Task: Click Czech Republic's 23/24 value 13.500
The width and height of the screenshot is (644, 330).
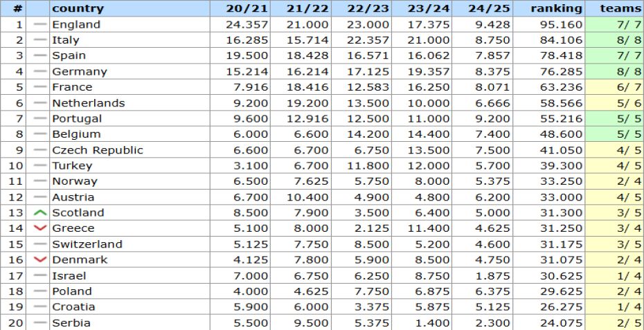Action: (x=429, y=150)
